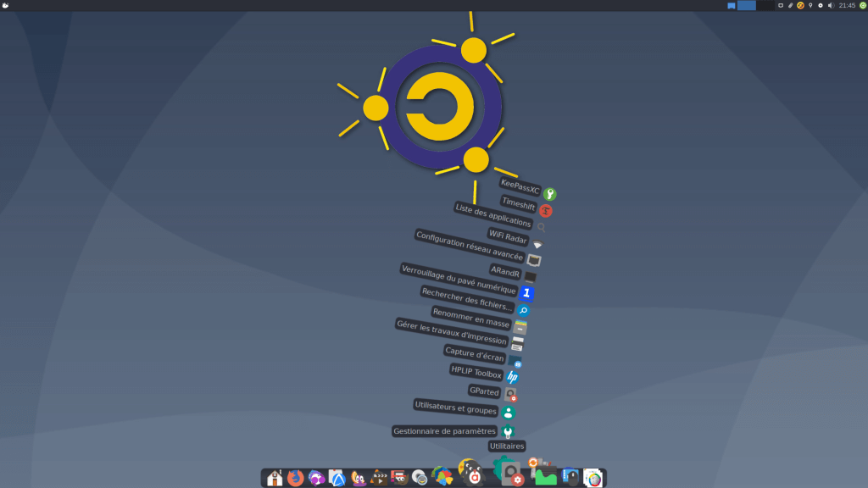Screen dimensions: 868x488
Task: Click the teal Utilisateurs et groupes icon
Action: (x=509, y=413)
